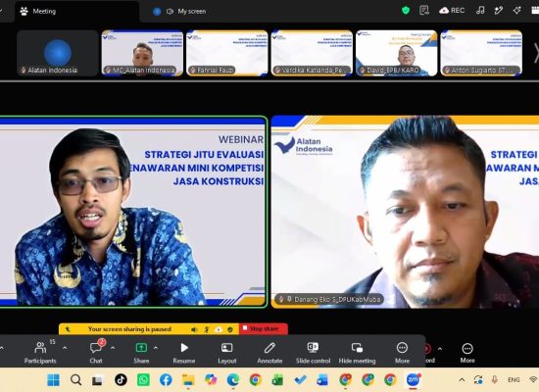Screen dimensions: 539x392
Task: Open Facebook from taskbar
Action: pos(166,380)
